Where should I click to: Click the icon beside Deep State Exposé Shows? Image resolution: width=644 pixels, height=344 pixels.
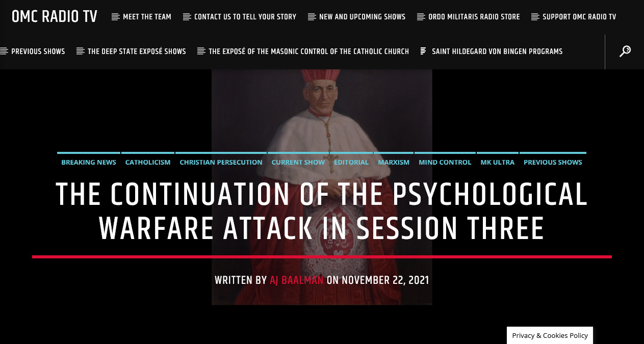(80, 51)
